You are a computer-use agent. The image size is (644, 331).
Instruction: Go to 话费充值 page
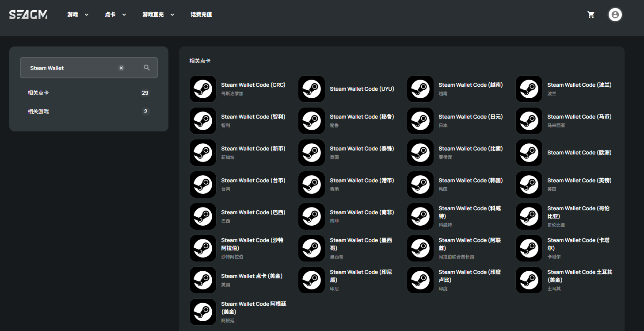pyautogui.click(x=201, y=15)
